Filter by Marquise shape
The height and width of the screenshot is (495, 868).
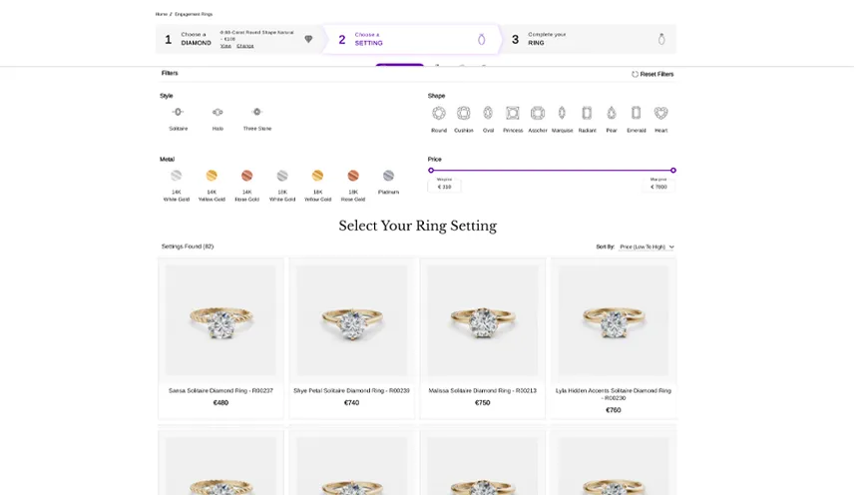(x=562, y=114)
